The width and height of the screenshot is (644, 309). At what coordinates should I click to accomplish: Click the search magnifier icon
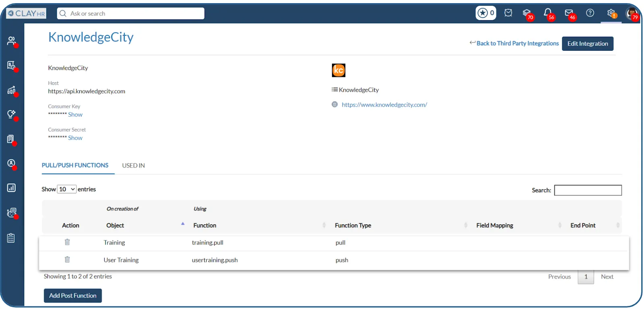click(63, 13)
